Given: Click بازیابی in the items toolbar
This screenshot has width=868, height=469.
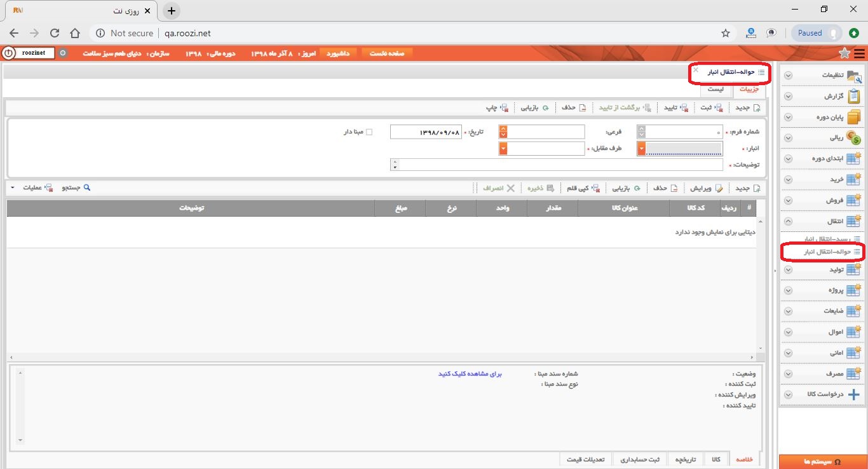Looking at the screenshot, I should pos(626,188).
